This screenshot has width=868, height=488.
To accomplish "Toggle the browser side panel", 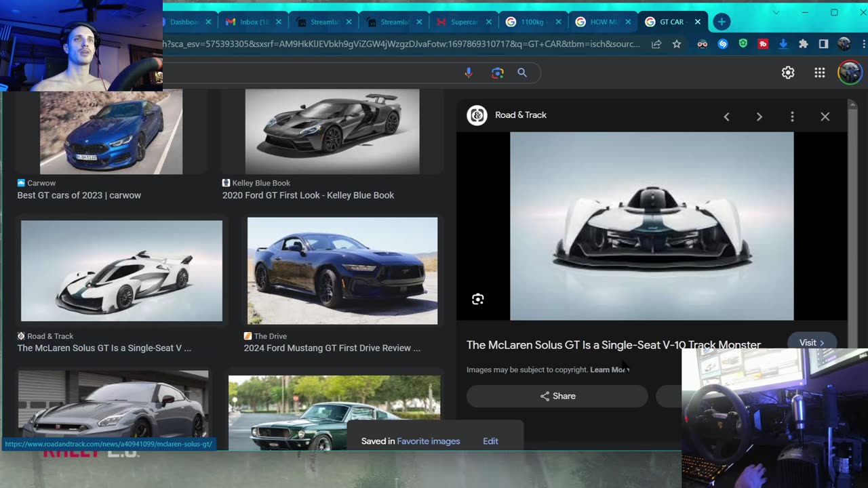I will 823,44.
